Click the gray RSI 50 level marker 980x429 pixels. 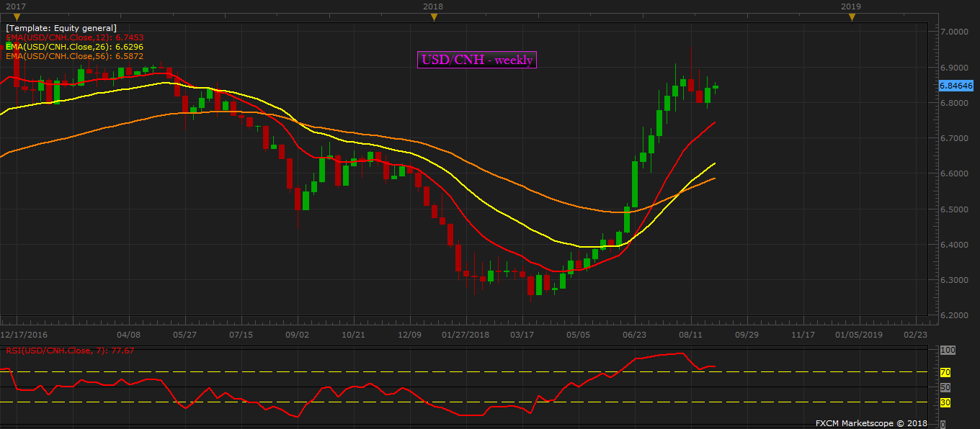(x=945, y=387)
